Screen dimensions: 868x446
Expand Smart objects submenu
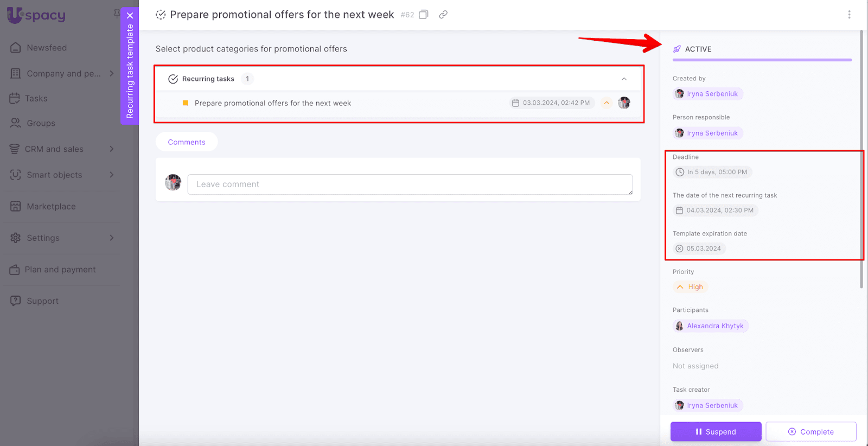pyautogui.click(x=112, y=175)
